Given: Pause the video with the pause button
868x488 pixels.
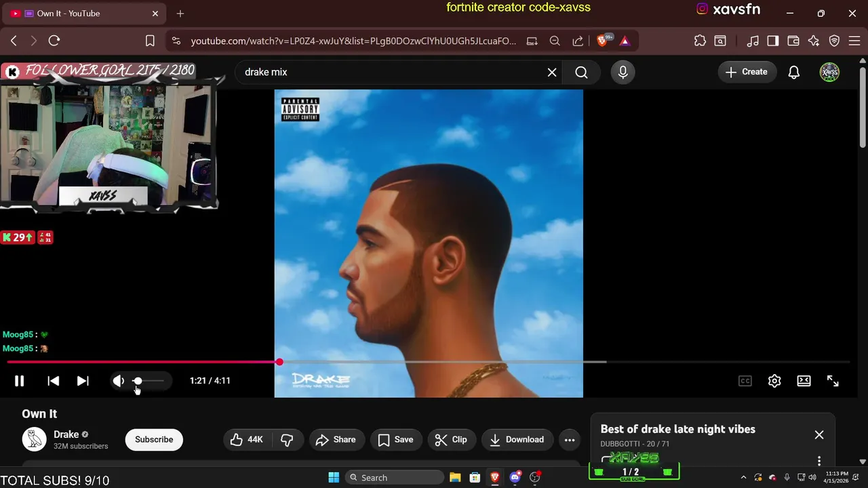Looking at the screenshot, I should pyautogui.click(x=19, y=381).
